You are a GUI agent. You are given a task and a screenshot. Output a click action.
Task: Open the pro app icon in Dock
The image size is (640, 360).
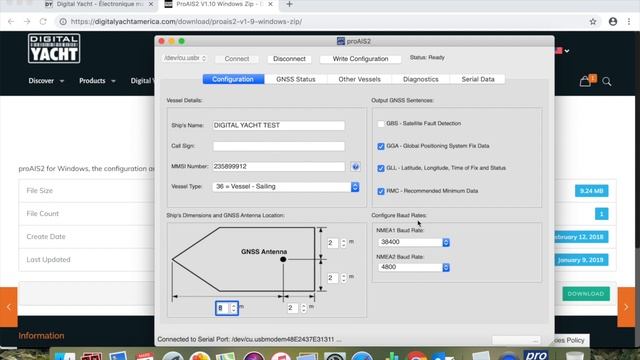[x=536, y=355]
